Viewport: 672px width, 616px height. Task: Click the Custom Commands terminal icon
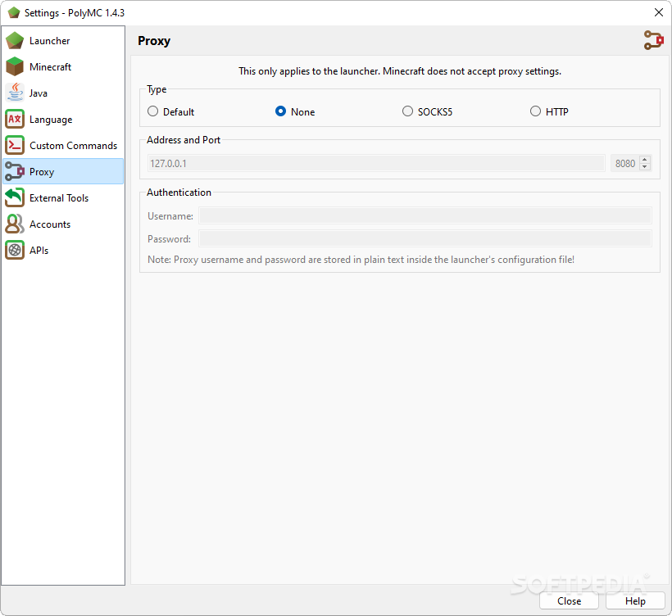click(x=15, y=145)
